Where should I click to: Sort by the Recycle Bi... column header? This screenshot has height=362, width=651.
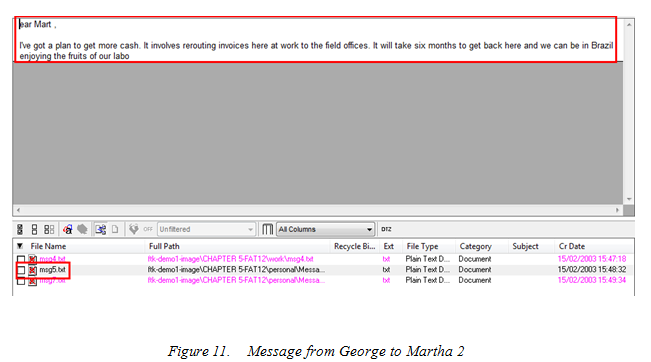click(355, 246)
